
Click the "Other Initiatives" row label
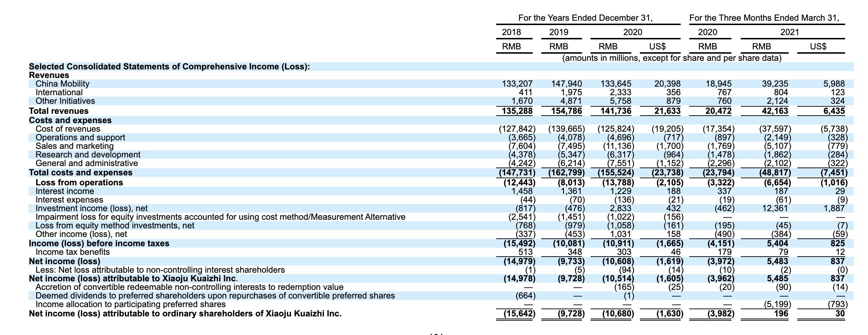tap(65, 101)
